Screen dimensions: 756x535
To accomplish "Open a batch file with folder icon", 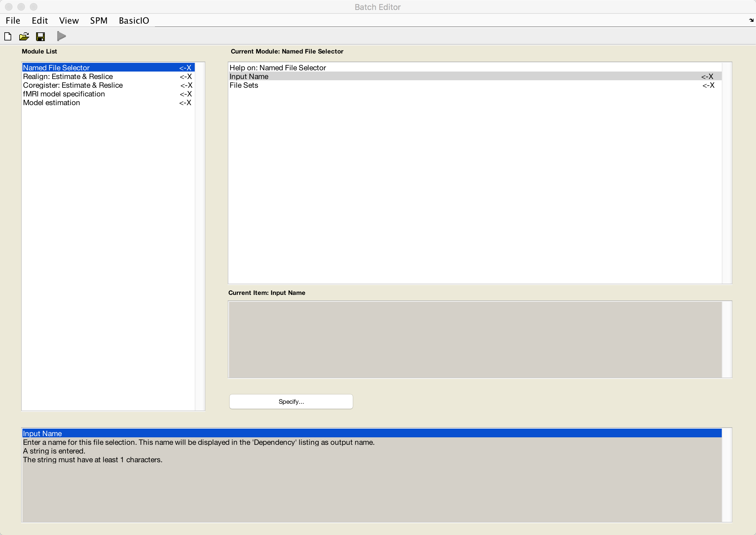I will [x=24, y=36].
